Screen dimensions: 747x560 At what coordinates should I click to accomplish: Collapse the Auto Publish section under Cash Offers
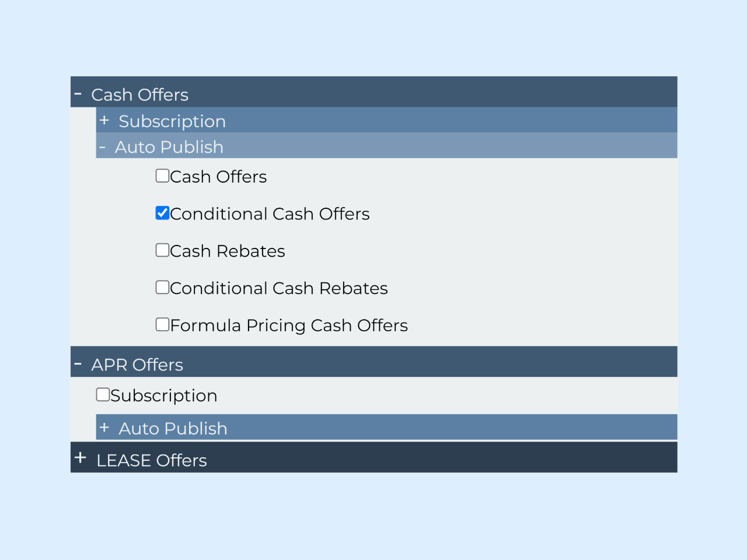pyautogui.click(x=102, y=146)
